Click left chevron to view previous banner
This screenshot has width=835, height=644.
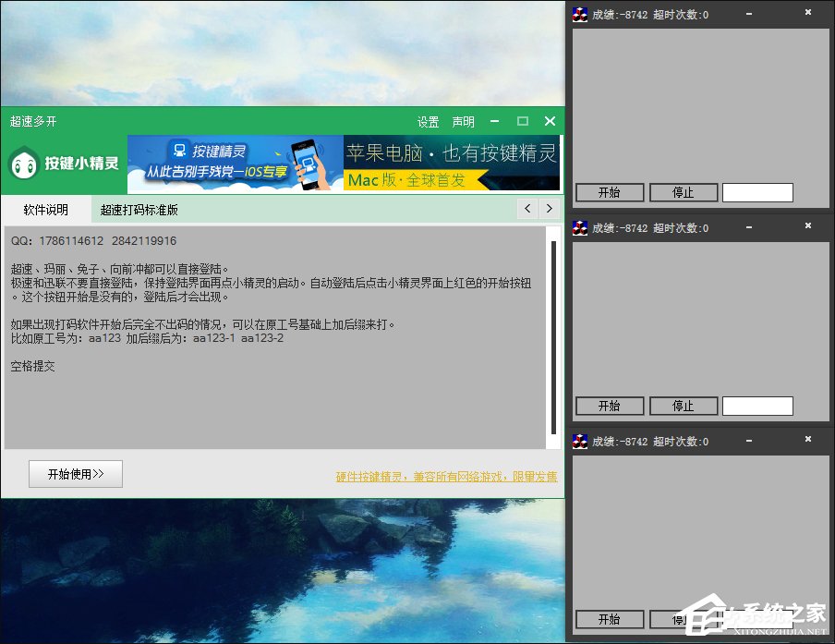[526, 209]
